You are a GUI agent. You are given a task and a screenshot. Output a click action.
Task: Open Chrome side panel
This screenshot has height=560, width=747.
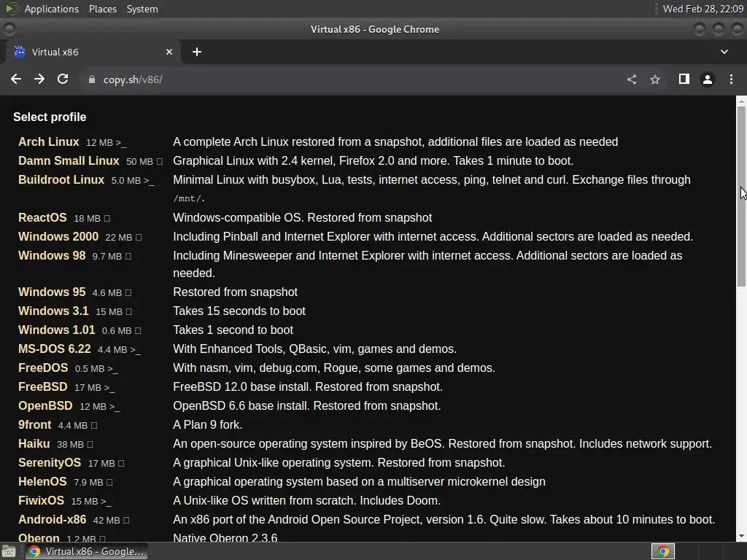coord(684,79)
